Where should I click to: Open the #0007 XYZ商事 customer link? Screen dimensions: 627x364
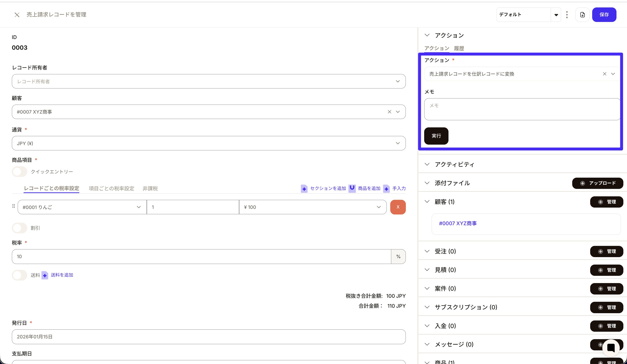[x=458, y=223]
